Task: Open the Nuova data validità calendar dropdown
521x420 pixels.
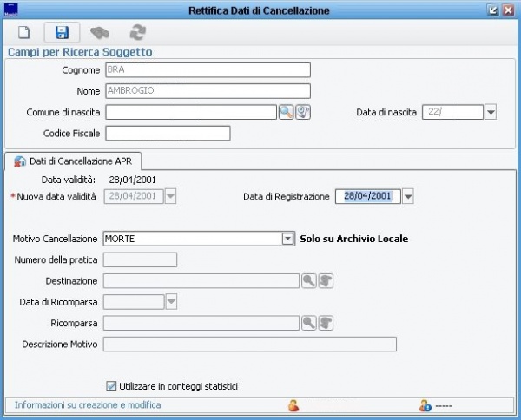Action: coord(170,196)
